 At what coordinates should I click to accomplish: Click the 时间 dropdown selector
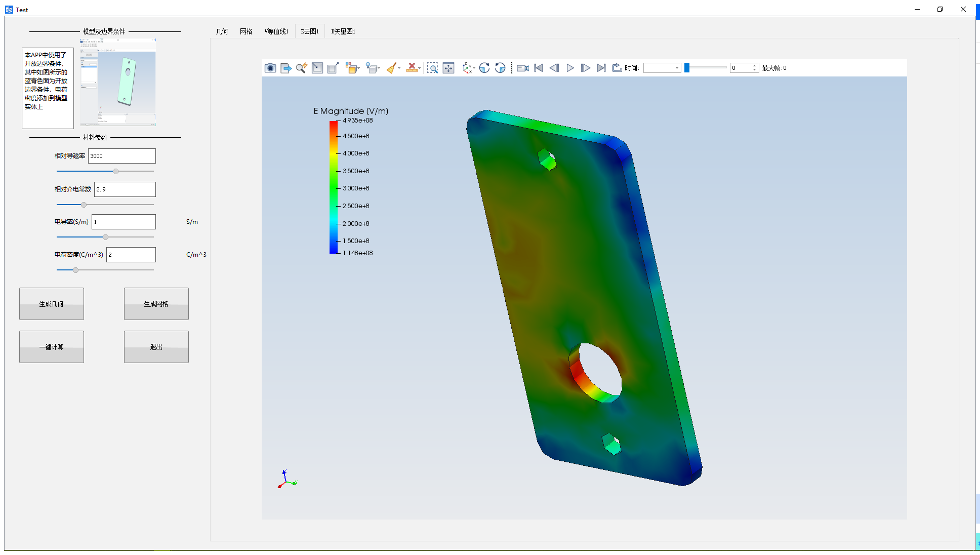coord(662,68)
